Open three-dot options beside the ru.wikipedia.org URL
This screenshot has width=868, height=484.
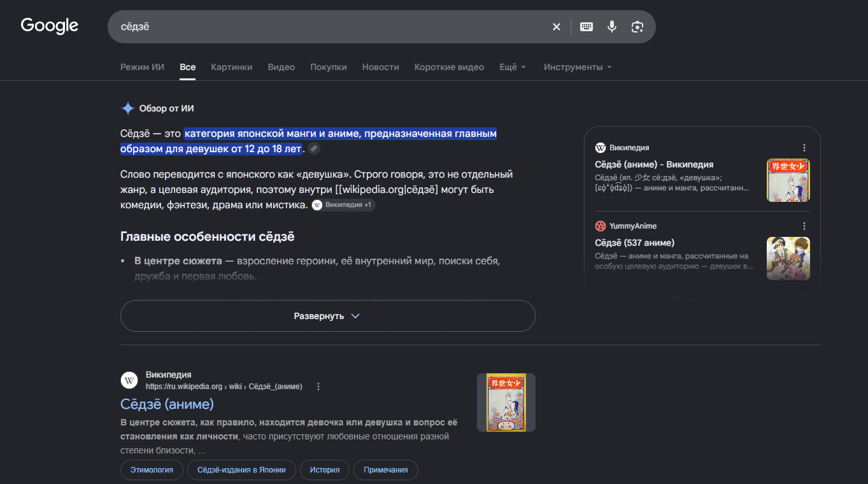(x=318, y=387)
